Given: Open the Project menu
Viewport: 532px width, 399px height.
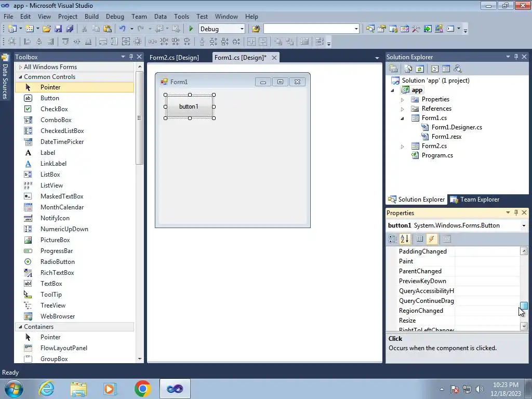Looking at the screenshot, I should coord(68,16).
